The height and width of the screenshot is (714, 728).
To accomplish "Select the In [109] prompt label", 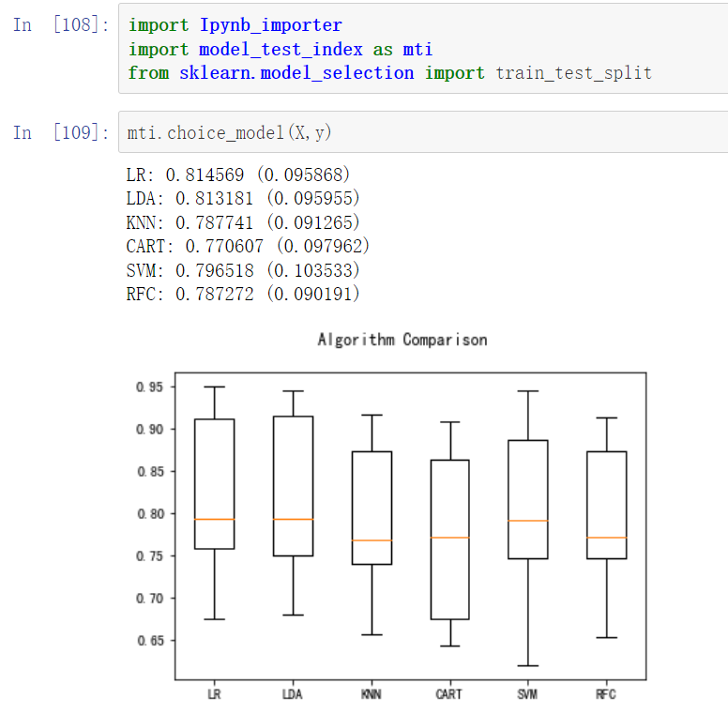I will [61, 132].
